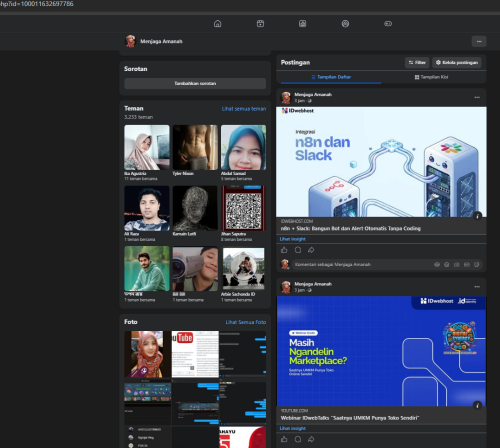500x448 pixels.
Task: Click the browser address bar URL
Action: click(x=37, y=4)
